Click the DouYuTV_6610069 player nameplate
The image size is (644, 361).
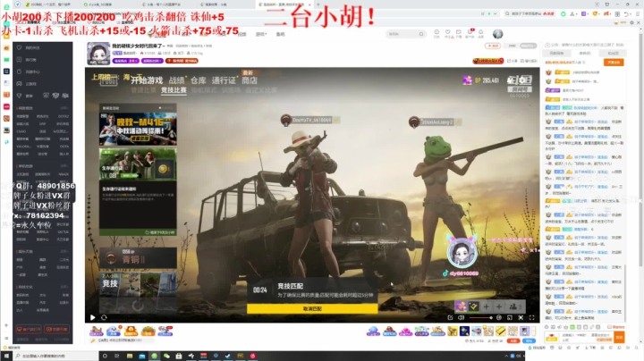click(311, 121)
